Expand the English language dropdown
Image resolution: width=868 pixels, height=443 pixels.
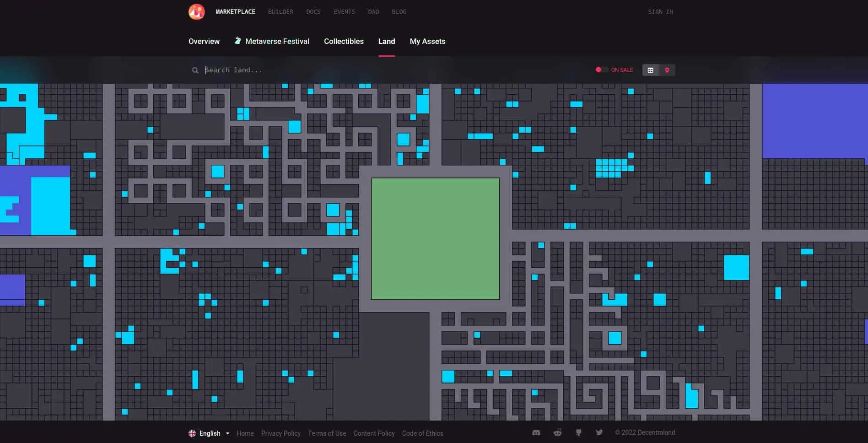pyautogui.click(x=209, y=433)
